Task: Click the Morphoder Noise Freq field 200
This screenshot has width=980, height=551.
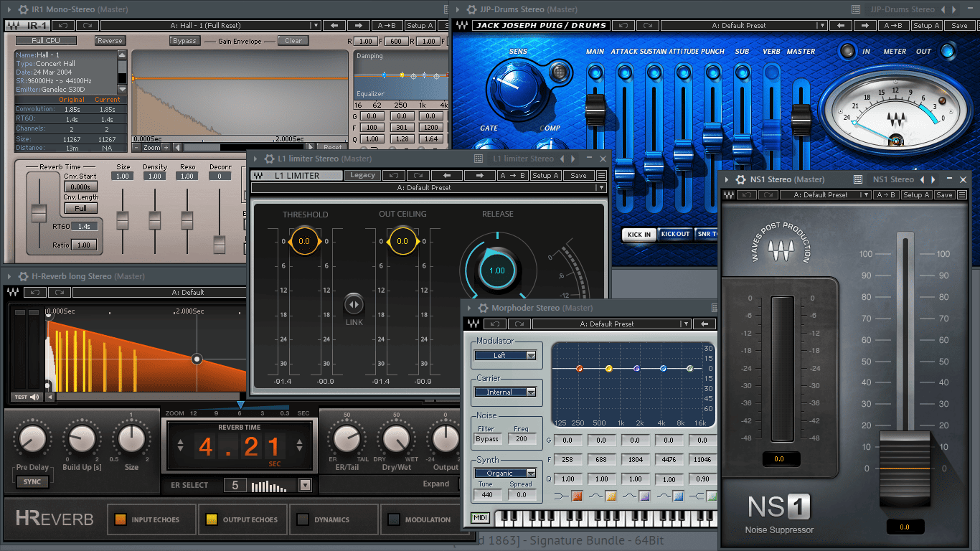Action: point(522,439)
